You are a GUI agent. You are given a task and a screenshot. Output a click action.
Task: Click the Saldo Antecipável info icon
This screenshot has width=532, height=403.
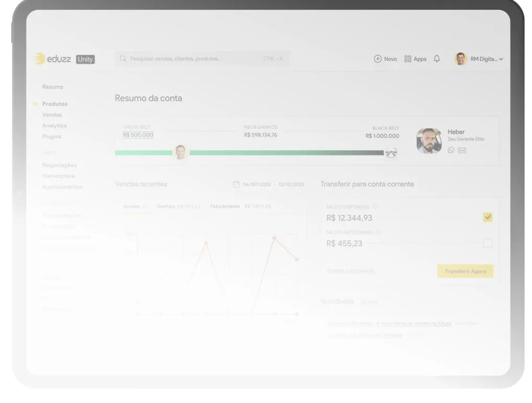pos(378,232)
